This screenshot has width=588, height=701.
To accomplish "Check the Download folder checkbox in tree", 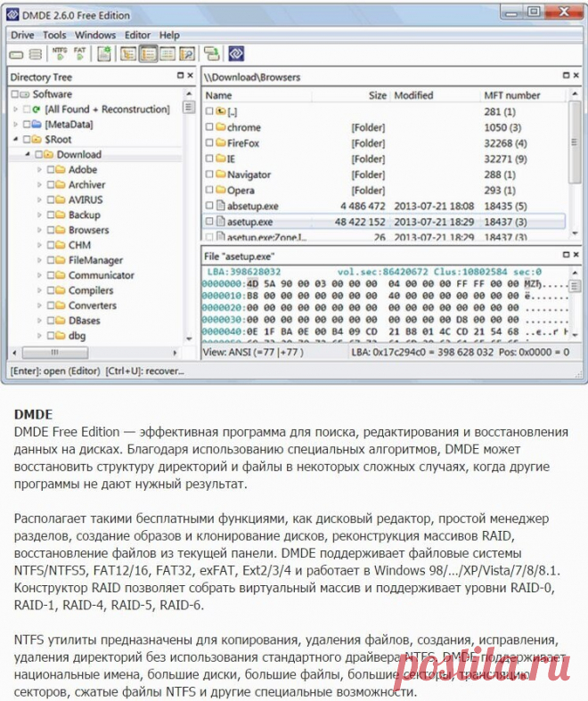I will pos(38,154).
